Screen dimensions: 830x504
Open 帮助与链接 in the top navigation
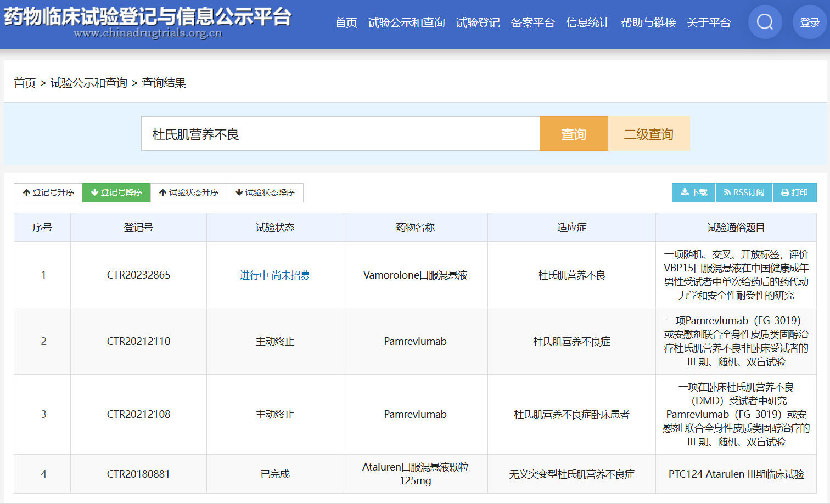point(648,22)
